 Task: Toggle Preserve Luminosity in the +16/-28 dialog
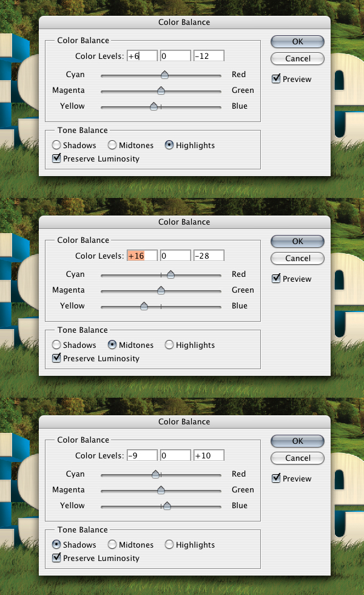pyautogui.click(x=56, y=358)
